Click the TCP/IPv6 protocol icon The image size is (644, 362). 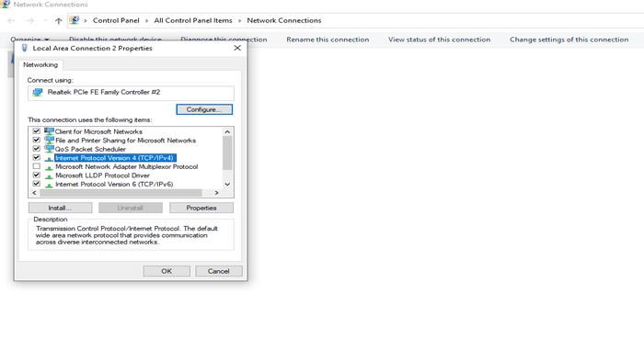click(x=49, y=185)
